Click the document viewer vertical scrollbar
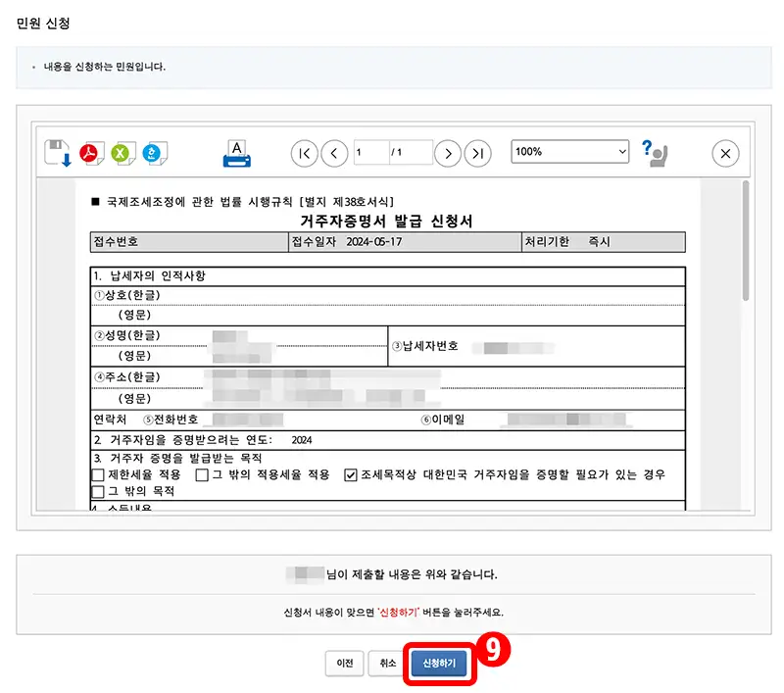The image size is (784, 693). click(x=745, y=240)
